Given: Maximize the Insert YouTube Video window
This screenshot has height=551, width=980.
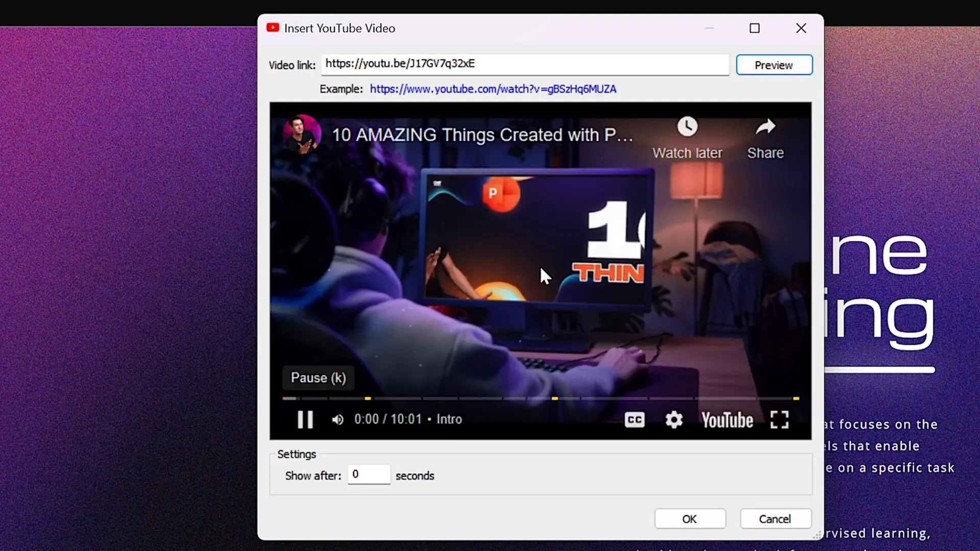Looking at the screenshot, I should click(754, 28).
